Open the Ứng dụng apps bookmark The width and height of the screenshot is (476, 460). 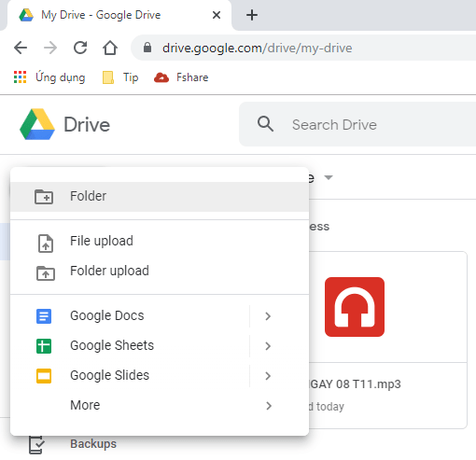pyautogui.click(x=49, y=77)
